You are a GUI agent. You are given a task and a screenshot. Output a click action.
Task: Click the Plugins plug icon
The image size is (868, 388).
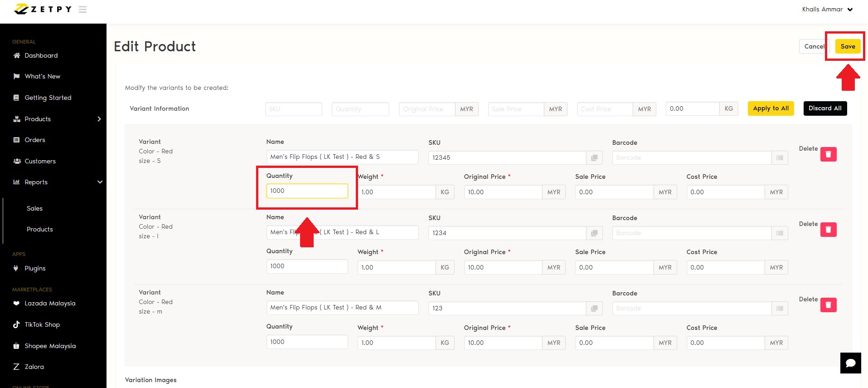coord(16,268)
